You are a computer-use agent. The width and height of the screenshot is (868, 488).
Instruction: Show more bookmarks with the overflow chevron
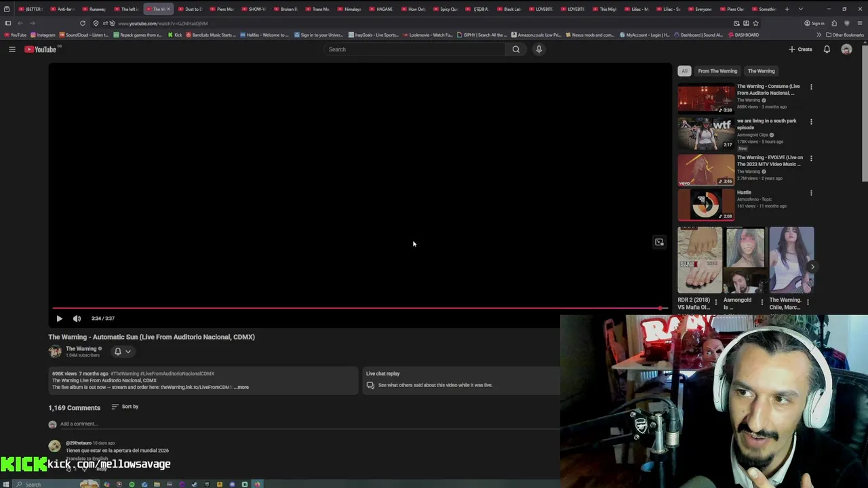(818, 35)
